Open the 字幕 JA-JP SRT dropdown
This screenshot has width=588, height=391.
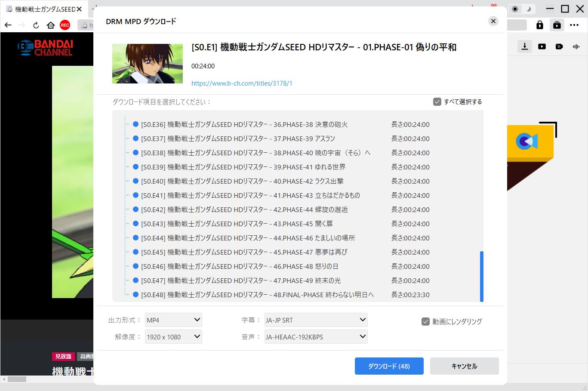click(x=316, y=320)
